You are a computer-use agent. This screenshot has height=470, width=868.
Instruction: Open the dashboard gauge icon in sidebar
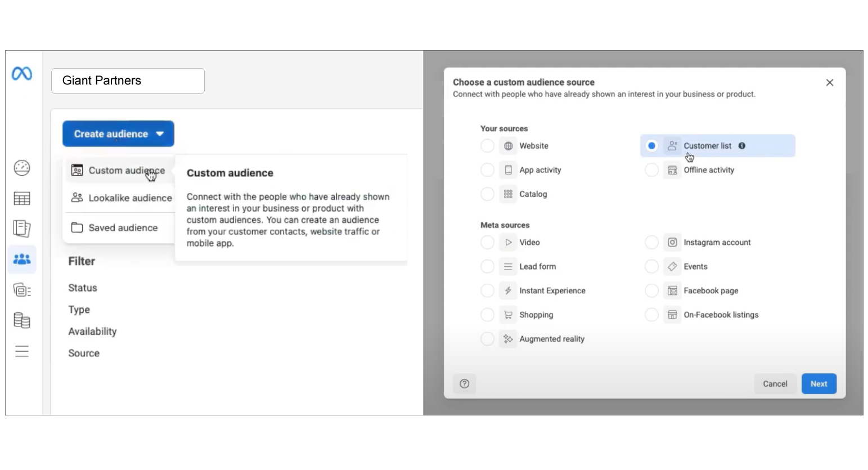[x=22, y=168]
